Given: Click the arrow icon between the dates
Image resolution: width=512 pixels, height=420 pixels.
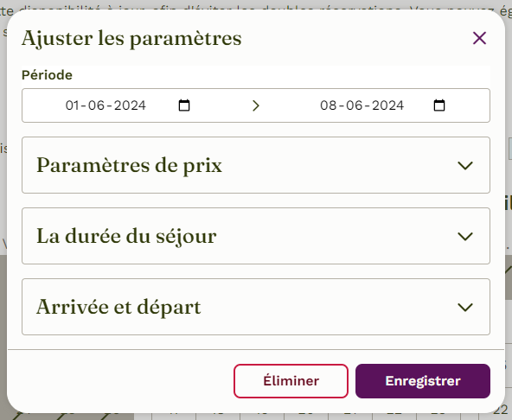Looking at the screenshot, I should tap(256, 105).
